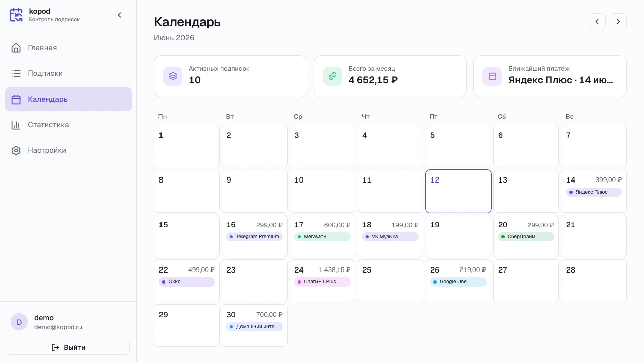Viewport: 644px width, 362px height.
Task: Open the Подписки section
Action: click(68, 73)
